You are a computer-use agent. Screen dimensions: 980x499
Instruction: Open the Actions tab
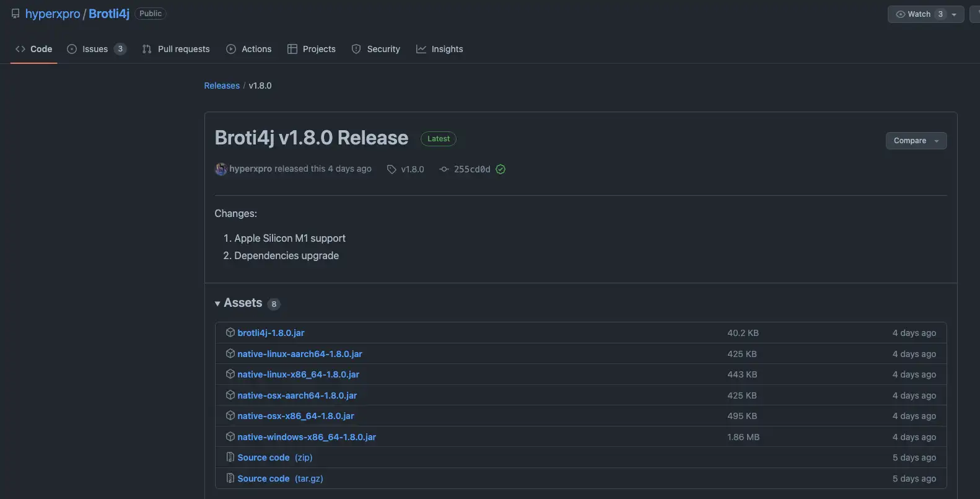(x=248, y=49)
